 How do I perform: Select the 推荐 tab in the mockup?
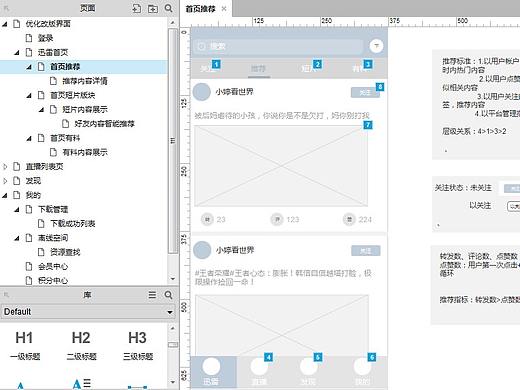point(259,69)
